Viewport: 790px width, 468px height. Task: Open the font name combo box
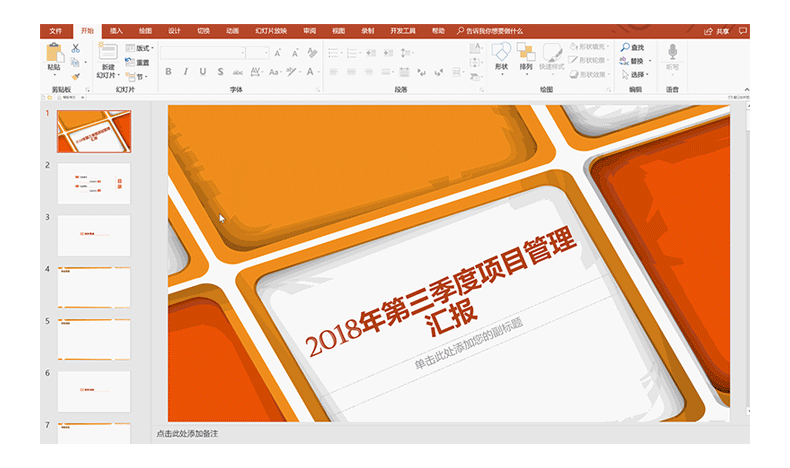point(203,53)
